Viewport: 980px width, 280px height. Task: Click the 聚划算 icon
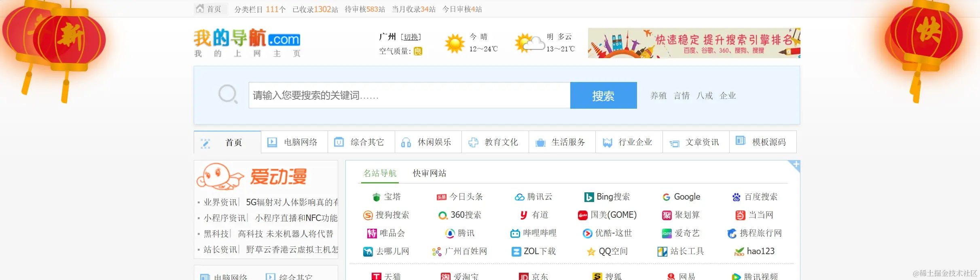pyautogui.click(x=667, y=215)
